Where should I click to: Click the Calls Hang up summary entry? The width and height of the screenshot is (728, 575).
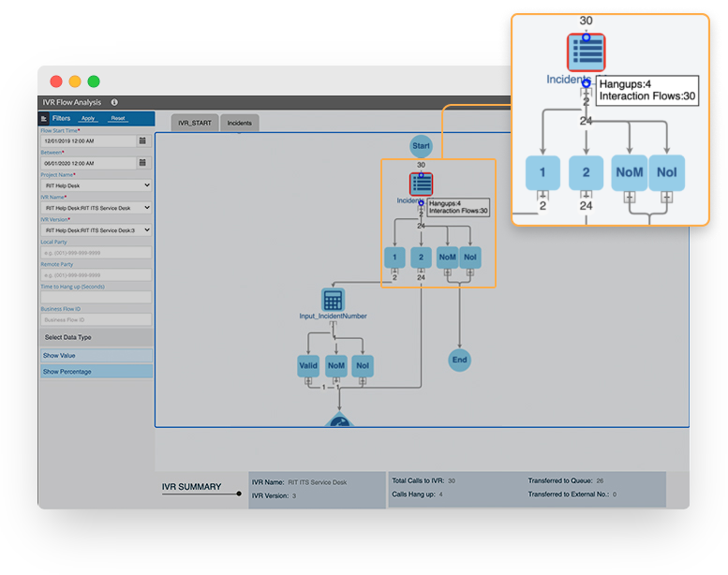417,494
